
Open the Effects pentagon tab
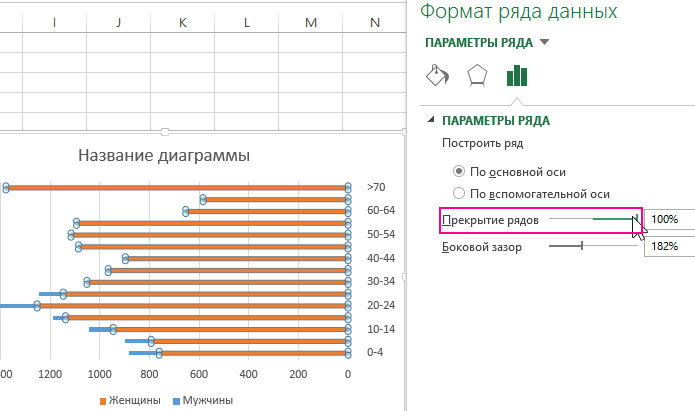(477, 75)
